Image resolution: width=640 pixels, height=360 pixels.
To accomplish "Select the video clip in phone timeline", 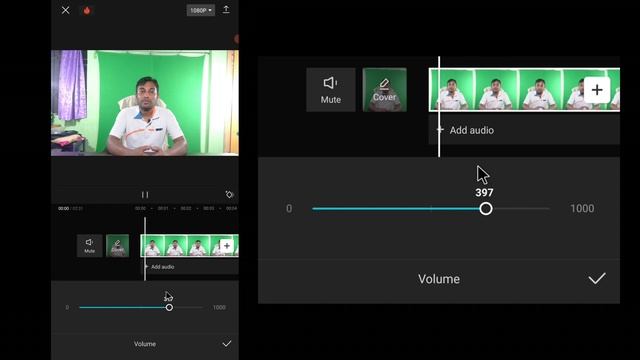I will click(190, 246).
